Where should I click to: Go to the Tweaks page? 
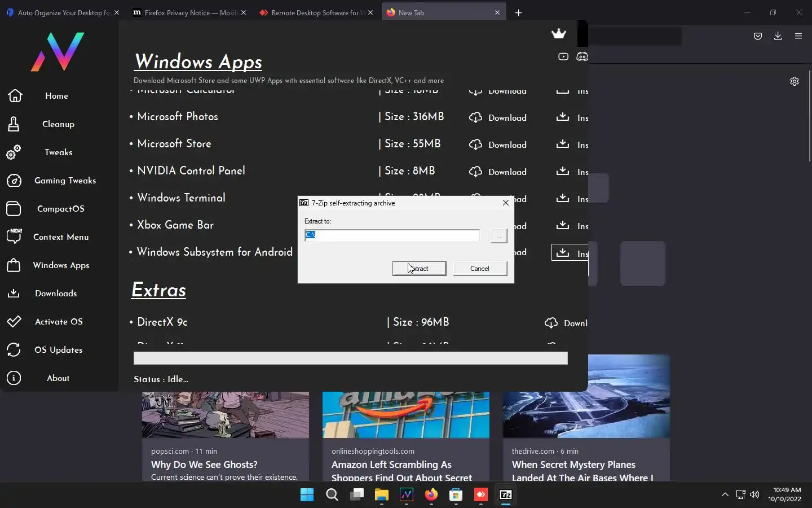coord(58,152)
